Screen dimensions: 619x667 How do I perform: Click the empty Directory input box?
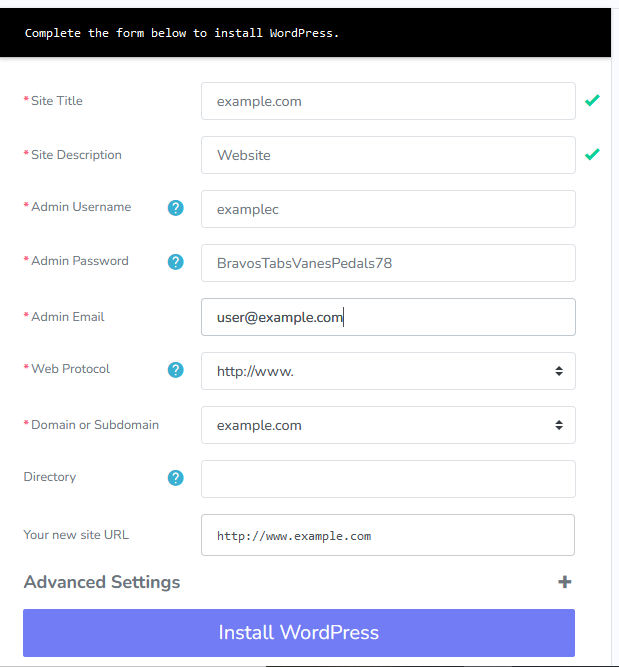pyautogui.click(x=387, y=479)
